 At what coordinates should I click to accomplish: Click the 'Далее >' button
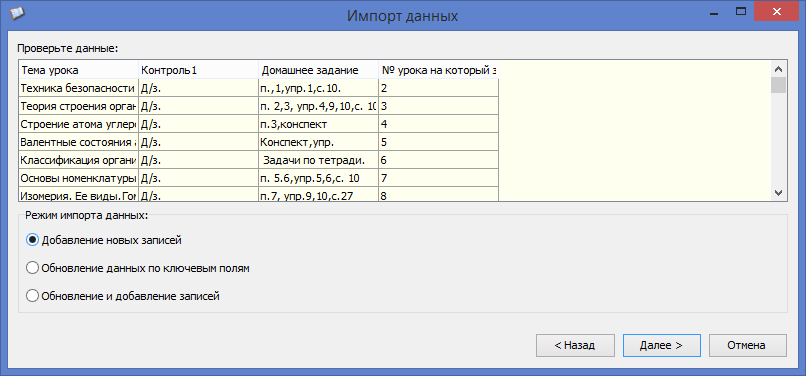pyautogui.click(x=661, y=346)
